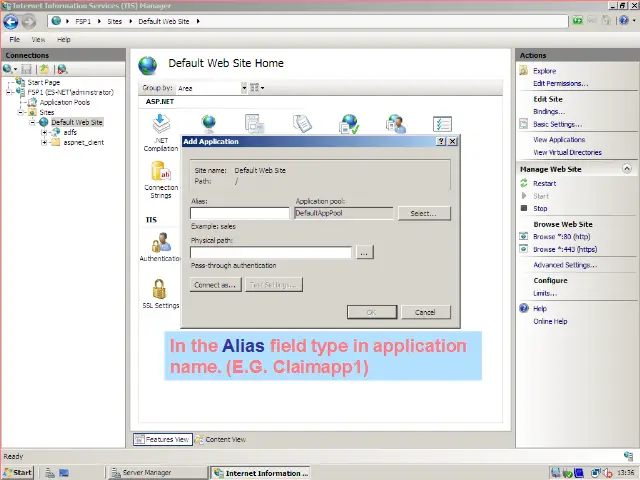Click the Edit Permissions... link
Screen dimensions: 640x480
(x=560, y=83)
